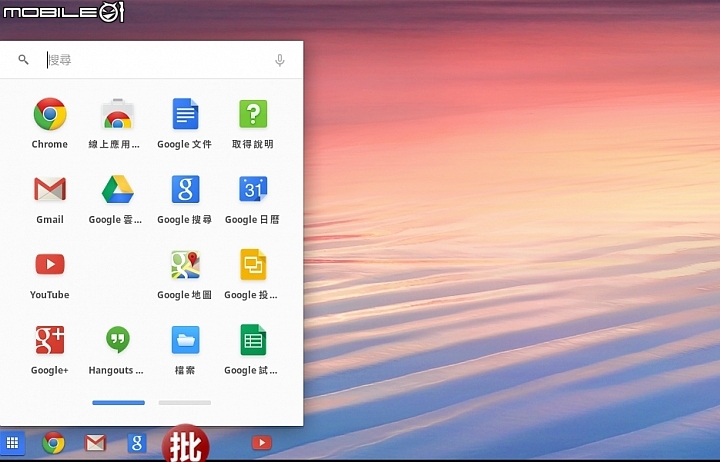This screenshot has width=720, height=462.
Task: Toggle the app launcher grid button on the shelf
Action: [x=12, y=443]
